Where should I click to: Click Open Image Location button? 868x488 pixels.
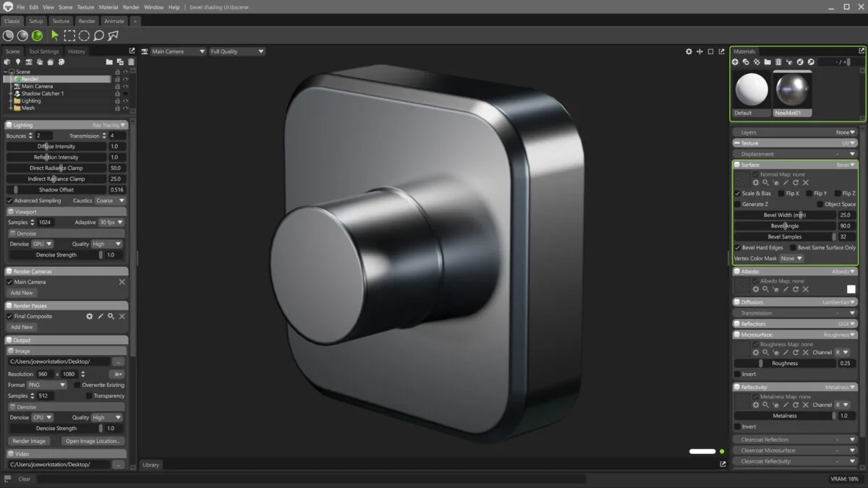click(93, 441)
